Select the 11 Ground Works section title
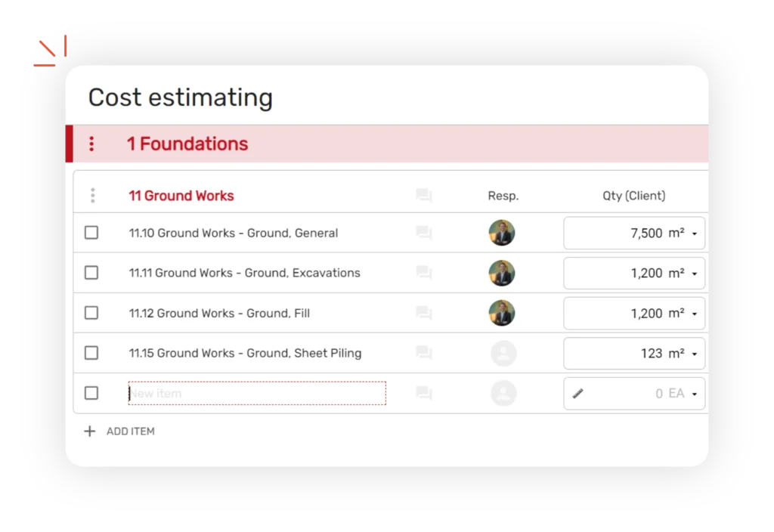The image size is (774, 532). coord(181,196)
